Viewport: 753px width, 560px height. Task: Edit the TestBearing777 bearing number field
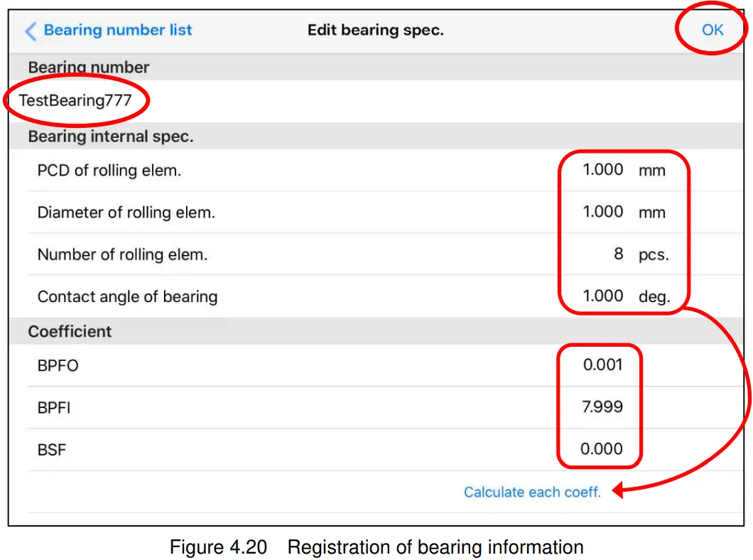tap(75, 100)
